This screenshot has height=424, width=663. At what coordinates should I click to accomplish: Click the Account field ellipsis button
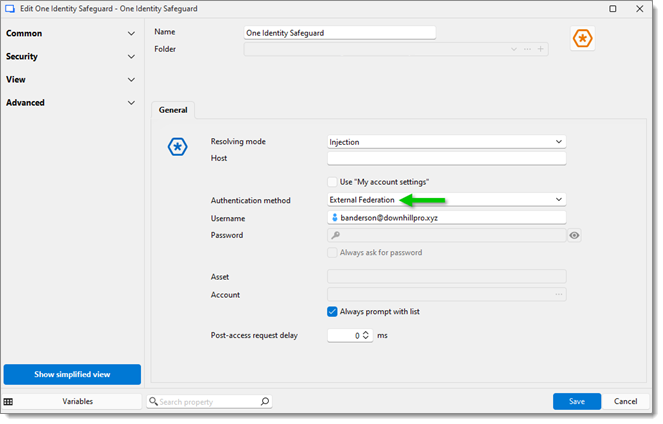tap(559, 294)
